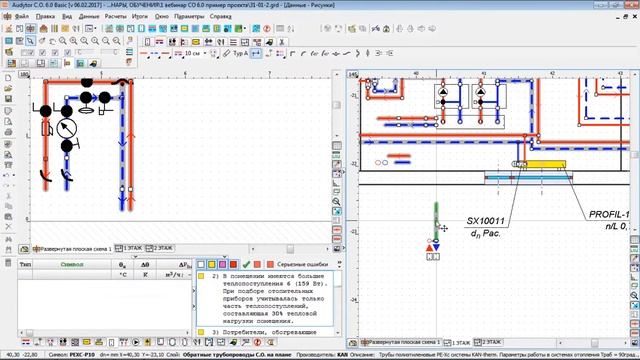Click the first zoom magnifier in second toolbar row
640x360 pixels.
(62, 41)
